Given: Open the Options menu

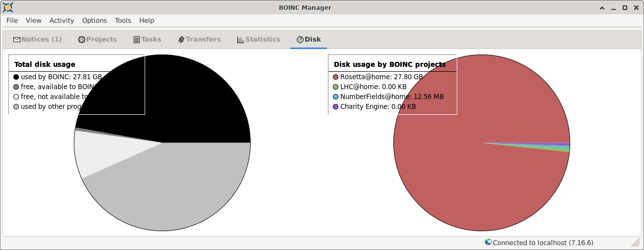Looking at the screenshot, I should point(95,20).
